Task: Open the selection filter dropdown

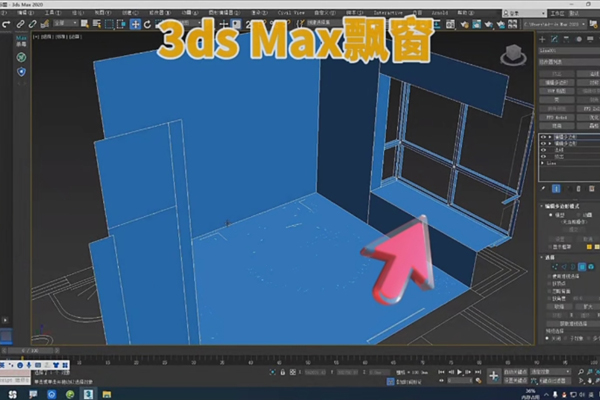Action: [x=65, y=24]
